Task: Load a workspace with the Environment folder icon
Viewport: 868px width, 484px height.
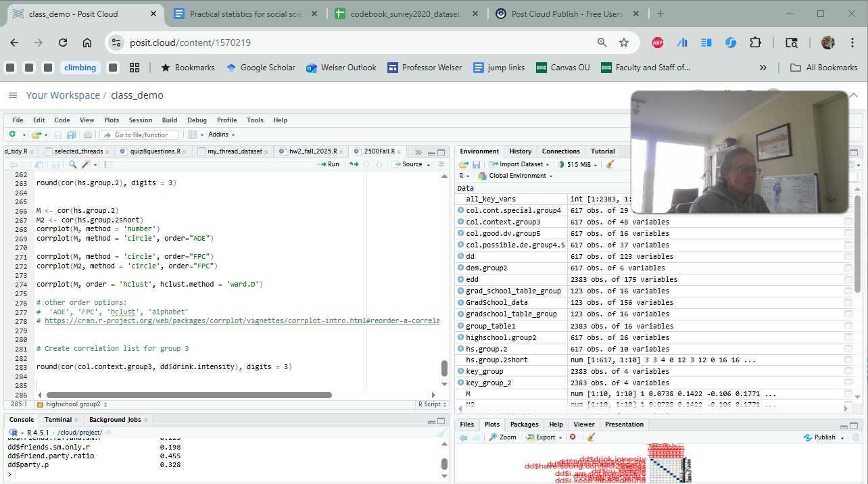Action: 463,164
